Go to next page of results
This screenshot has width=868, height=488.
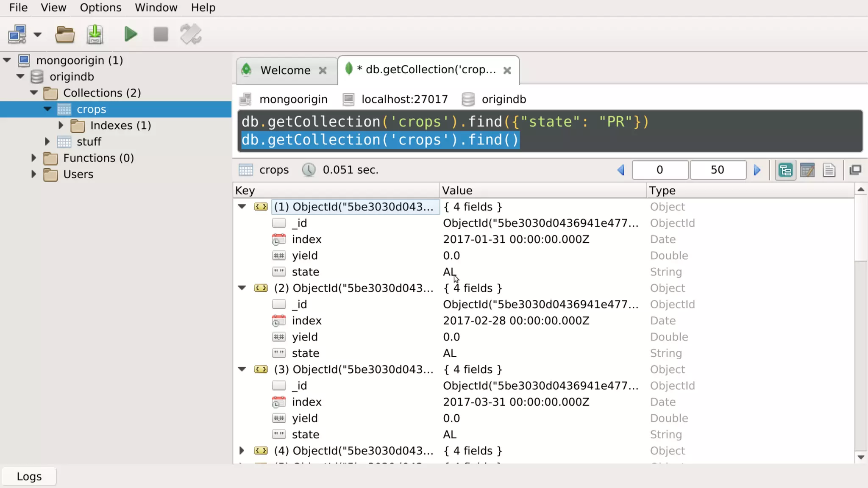click(x=757, y=170)
